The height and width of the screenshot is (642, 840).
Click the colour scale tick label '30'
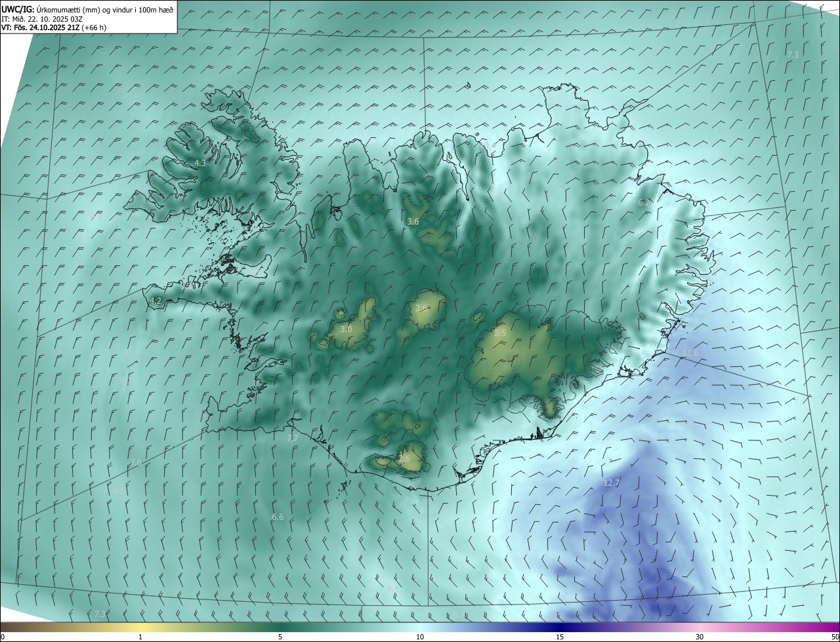click(x=700, y=637)
